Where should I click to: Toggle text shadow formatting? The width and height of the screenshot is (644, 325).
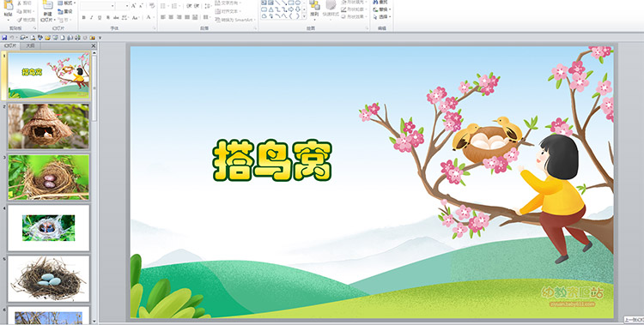108,18
